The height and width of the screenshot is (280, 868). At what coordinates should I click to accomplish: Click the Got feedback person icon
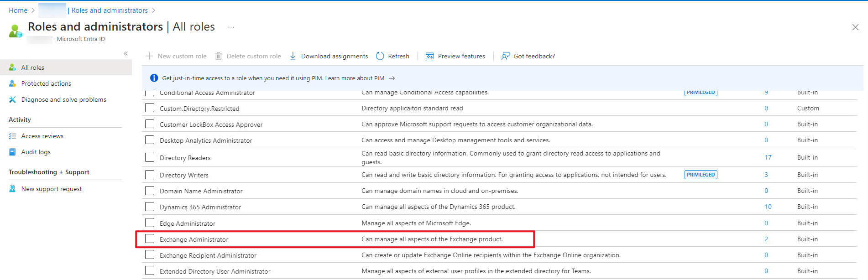pyautogui.click(x=505, y=56)
